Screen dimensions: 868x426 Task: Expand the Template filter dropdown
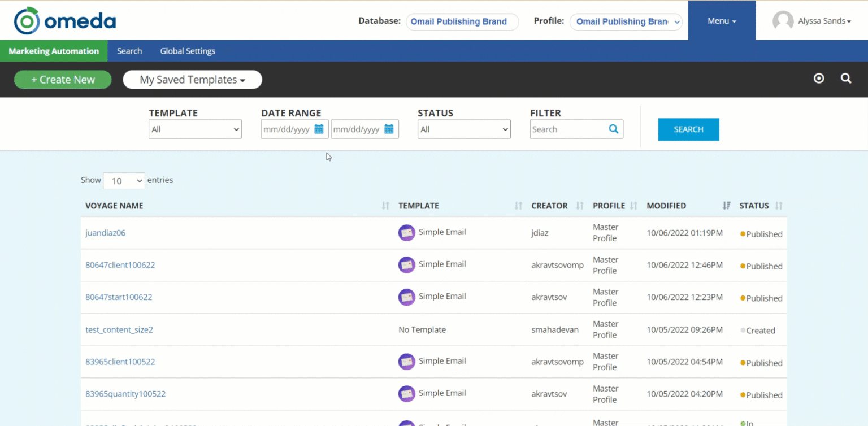[195, 129]
